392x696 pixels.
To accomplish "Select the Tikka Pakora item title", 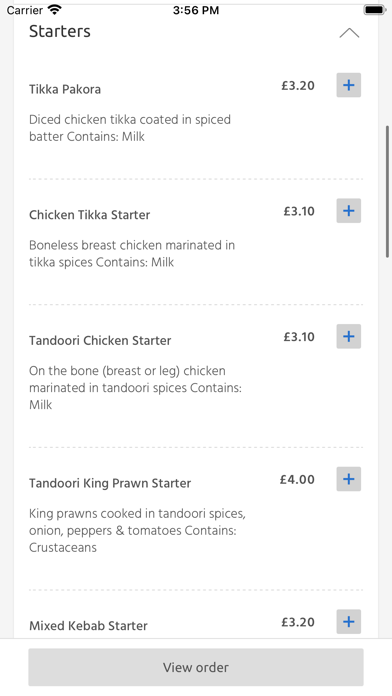I will point(65,89).
